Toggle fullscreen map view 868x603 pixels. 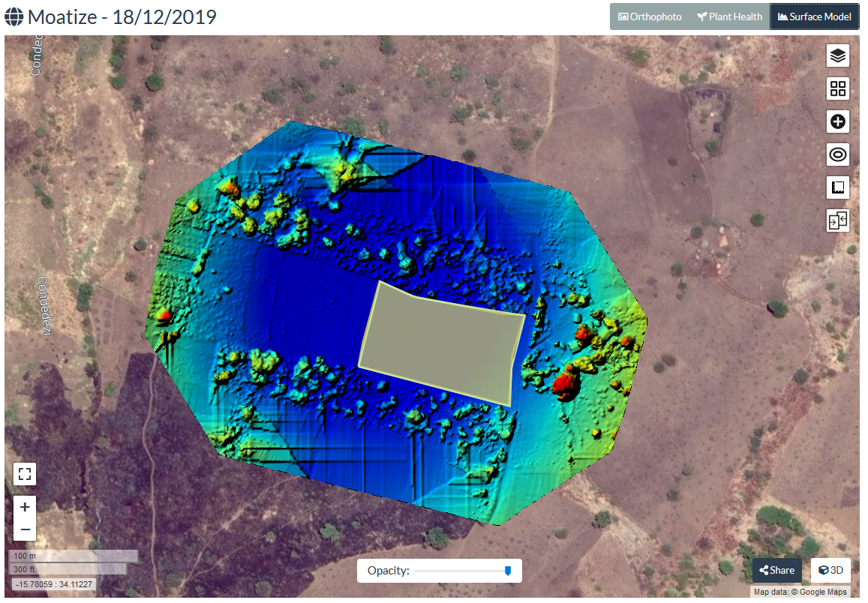click(24, 473)
